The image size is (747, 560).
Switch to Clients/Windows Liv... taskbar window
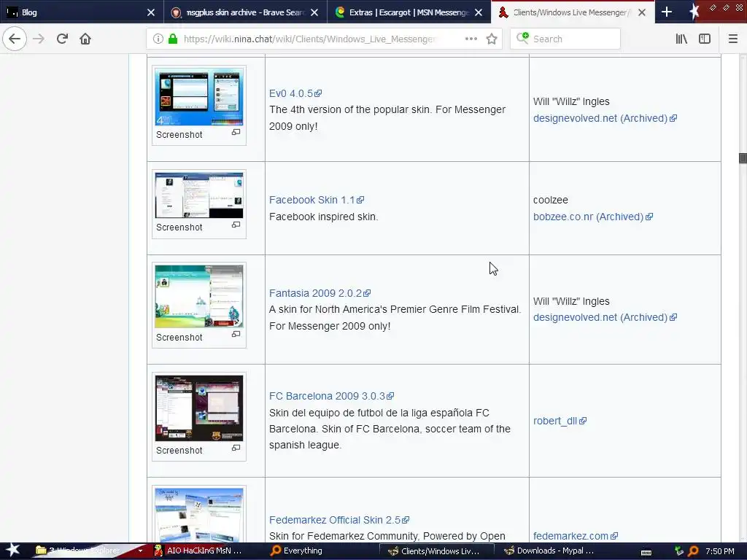435,551
